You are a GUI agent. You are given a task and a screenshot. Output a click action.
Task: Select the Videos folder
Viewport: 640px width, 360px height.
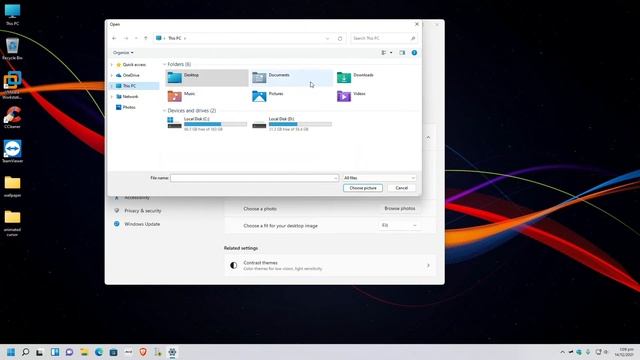(x=351, y=96)
